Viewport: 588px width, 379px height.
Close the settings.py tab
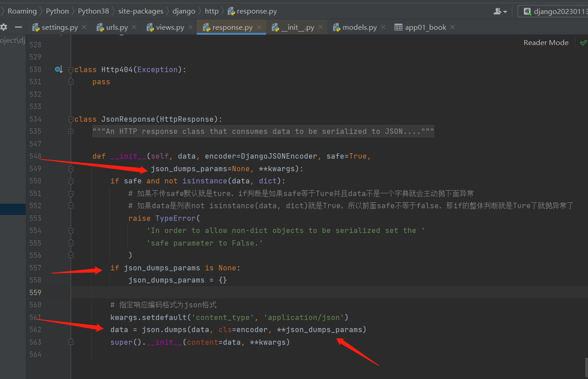coord(84,27)
